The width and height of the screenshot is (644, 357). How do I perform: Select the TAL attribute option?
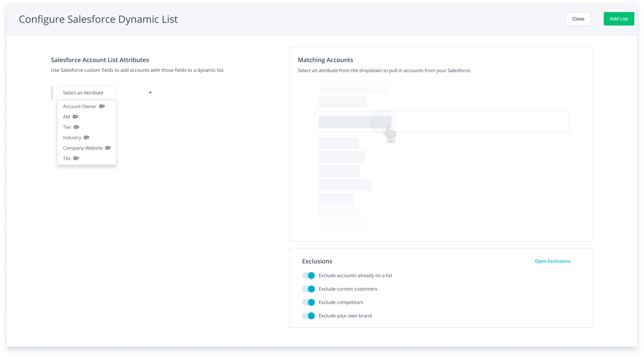[x=87, y=158]
